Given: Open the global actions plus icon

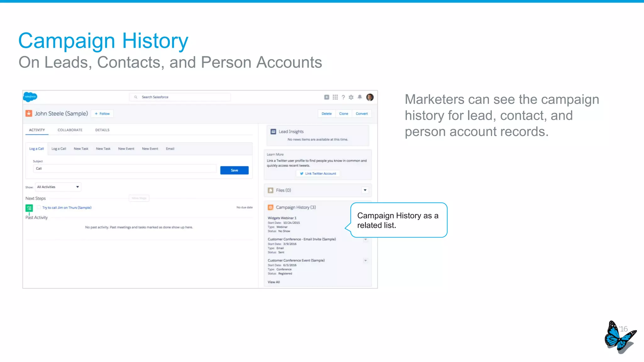Looking at the screenshot, I should point(327,97).
